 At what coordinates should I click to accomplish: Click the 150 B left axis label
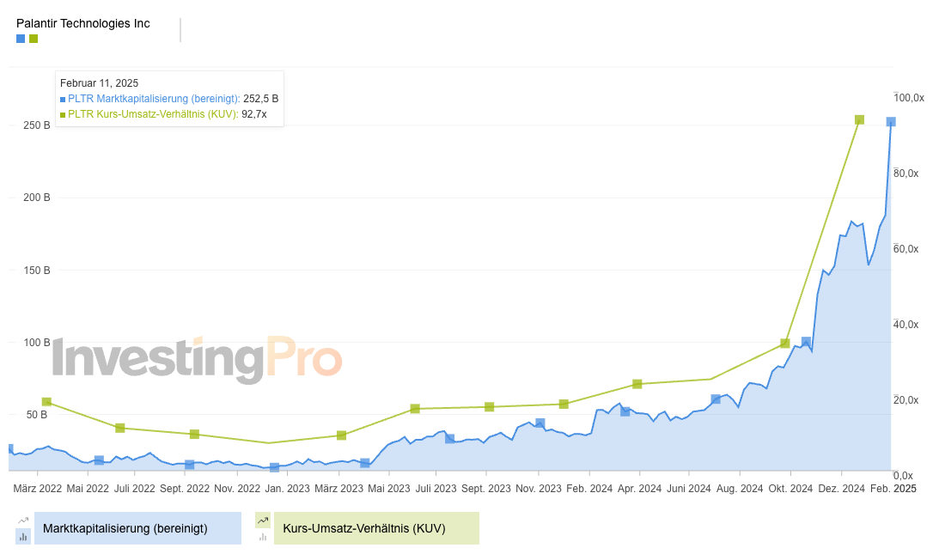click(x=37, y=270)
